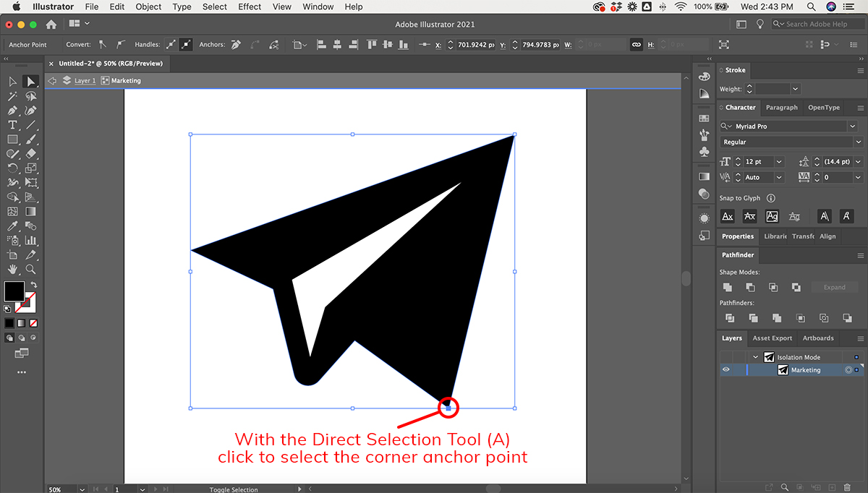Collapse the Isolation Mode layer group
Screen dimensions: 868x493
[x=756, y=357]
